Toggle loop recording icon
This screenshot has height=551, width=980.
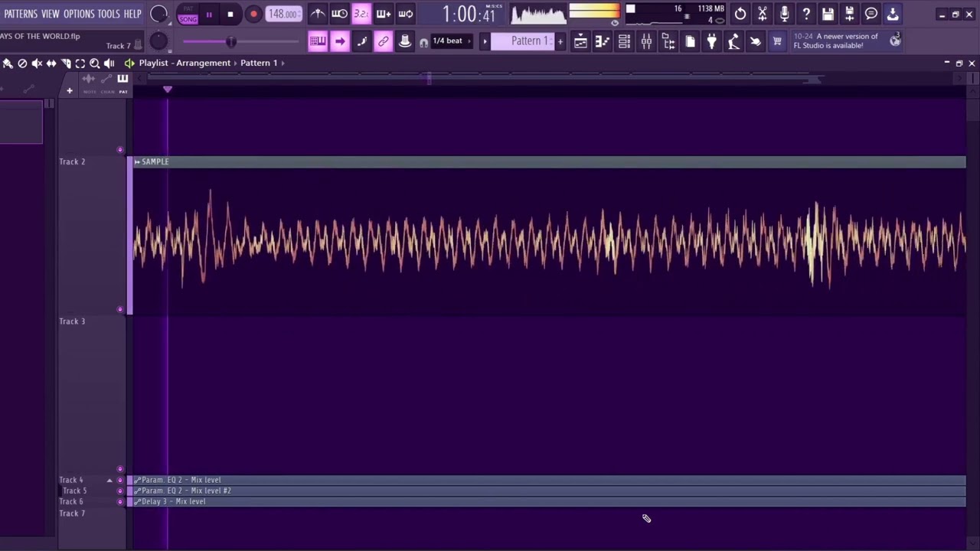406,14
